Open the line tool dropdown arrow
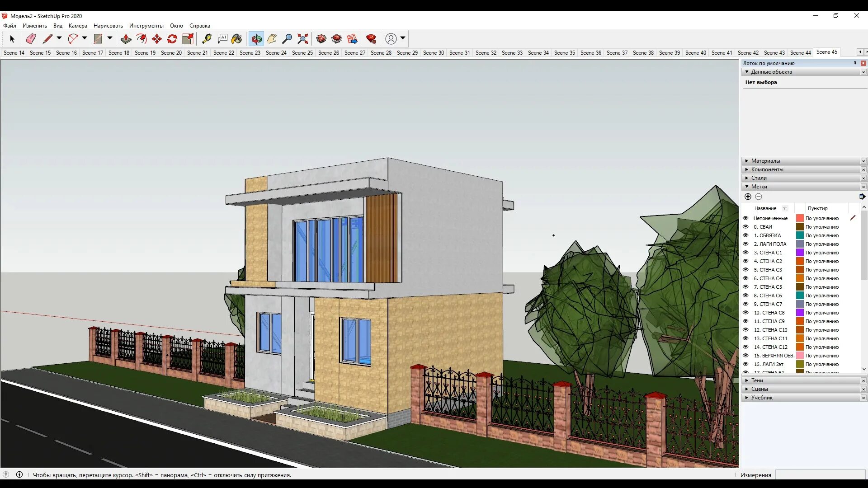The width and height of the screenshot is (868, 488). [x=59, y=38]
